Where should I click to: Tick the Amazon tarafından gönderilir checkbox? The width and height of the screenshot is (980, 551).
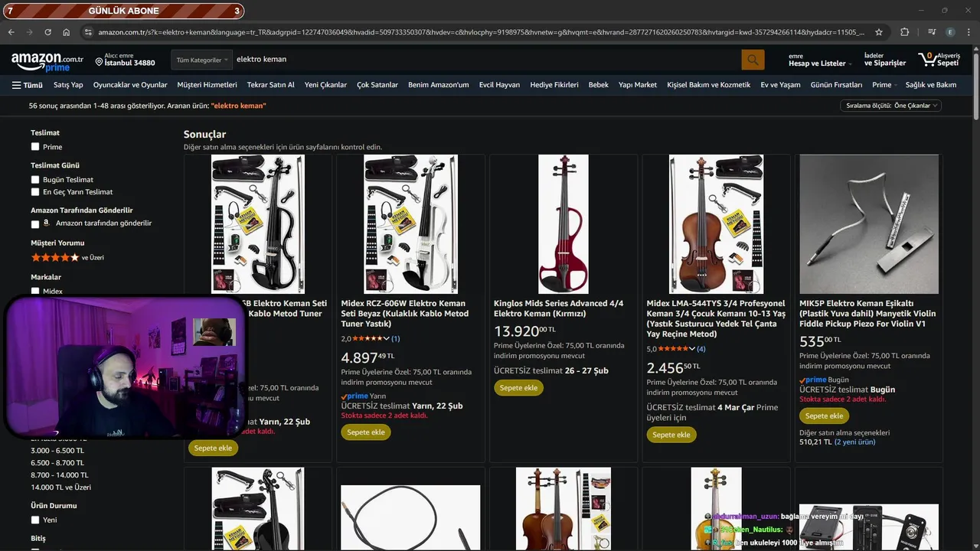35,224
